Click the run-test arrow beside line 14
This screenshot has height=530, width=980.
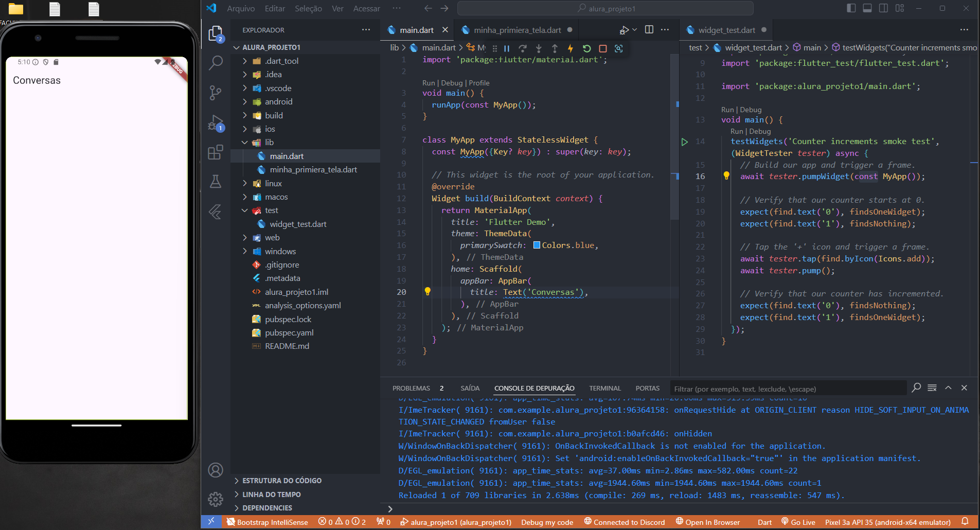coord(685,142)
